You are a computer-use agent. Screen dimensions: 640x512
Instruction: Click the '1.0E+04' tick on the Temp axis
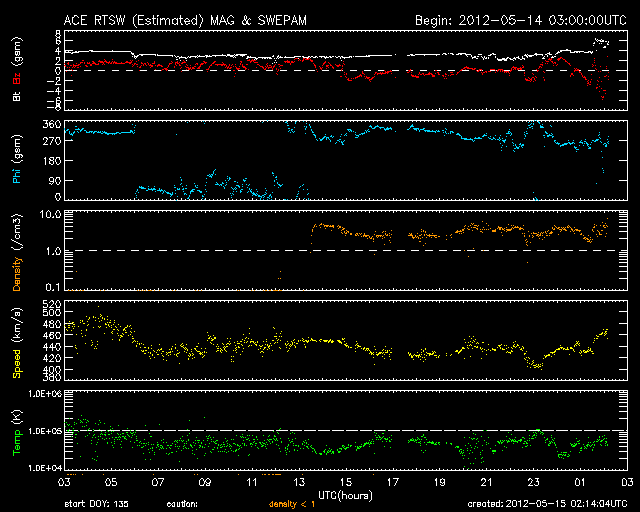45,468
